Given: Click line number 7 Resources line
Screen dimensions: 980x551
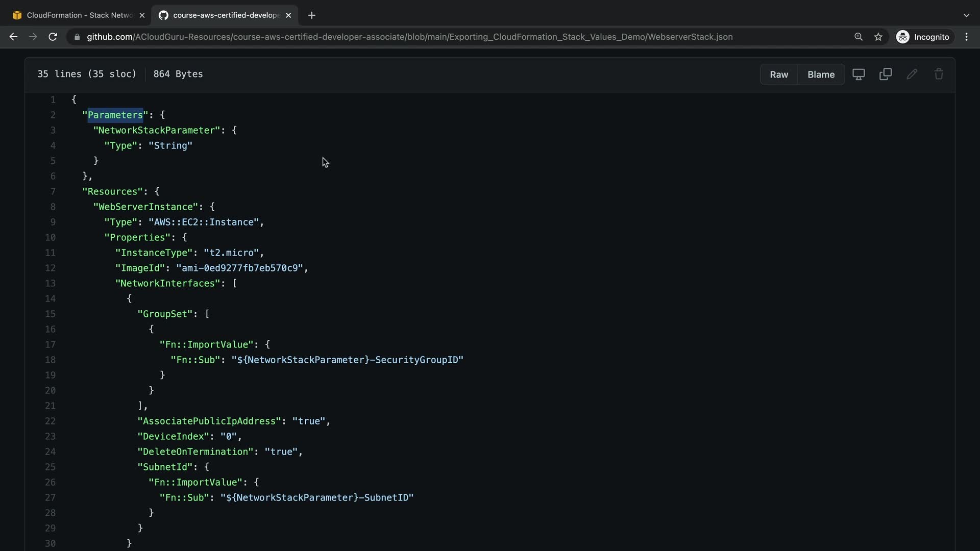Looking at the screenshot, I should click(x=53, y=192).
